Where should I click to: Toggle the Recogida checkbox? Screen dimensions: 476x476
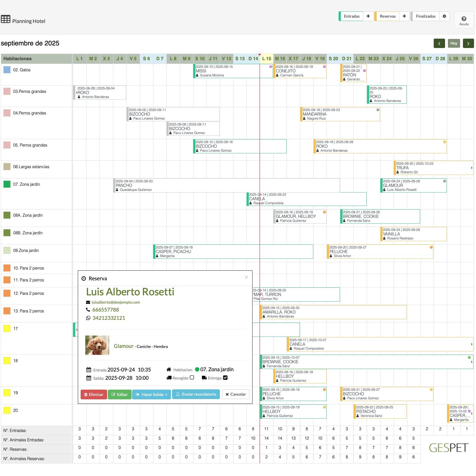tap(192, 378)
